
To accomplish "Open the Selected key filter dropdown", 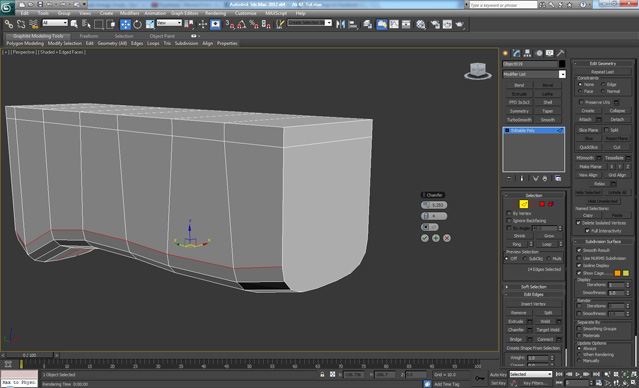I will coord(531,374).
